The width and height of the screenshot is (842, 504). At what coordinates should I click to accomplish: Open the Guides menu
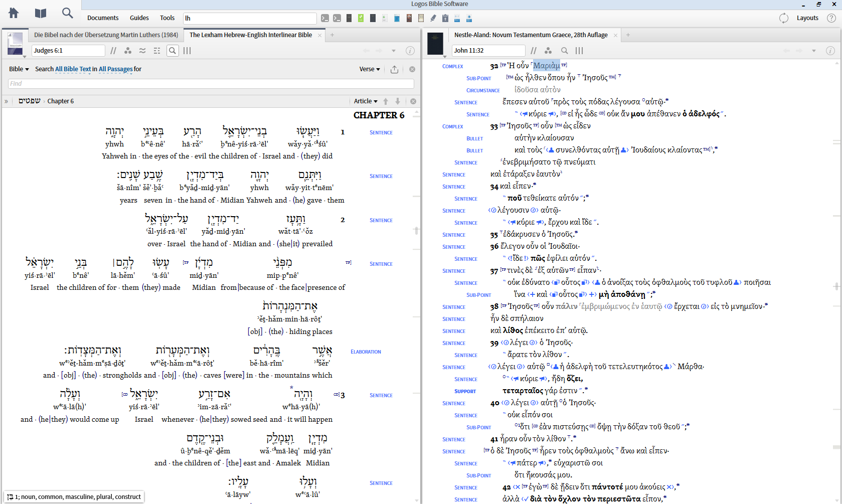(x=139, y=18)
